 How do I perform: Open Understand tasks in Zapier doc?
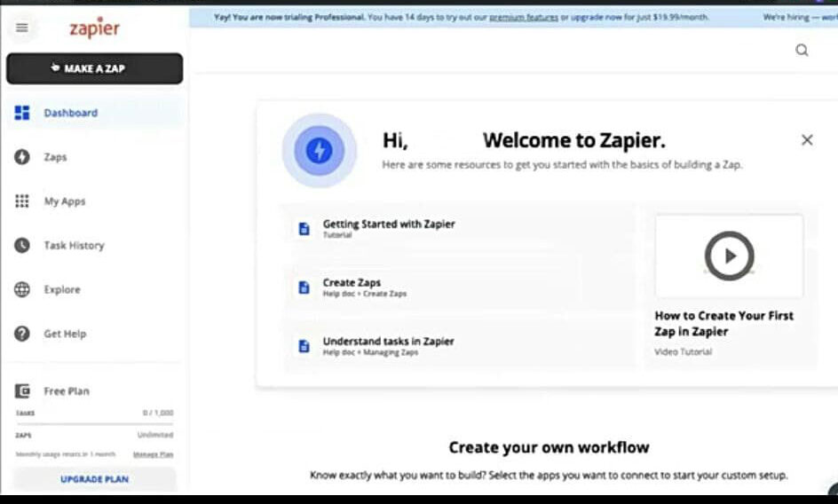point(389,341)
